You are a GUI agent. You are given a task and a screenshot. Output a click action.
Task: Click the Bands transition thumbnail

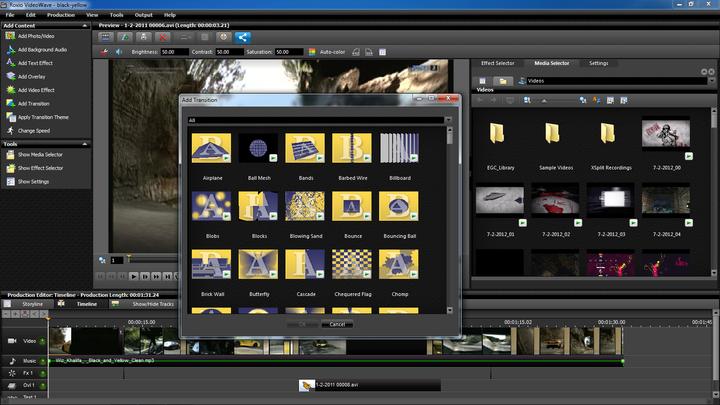tap(305, 148)
